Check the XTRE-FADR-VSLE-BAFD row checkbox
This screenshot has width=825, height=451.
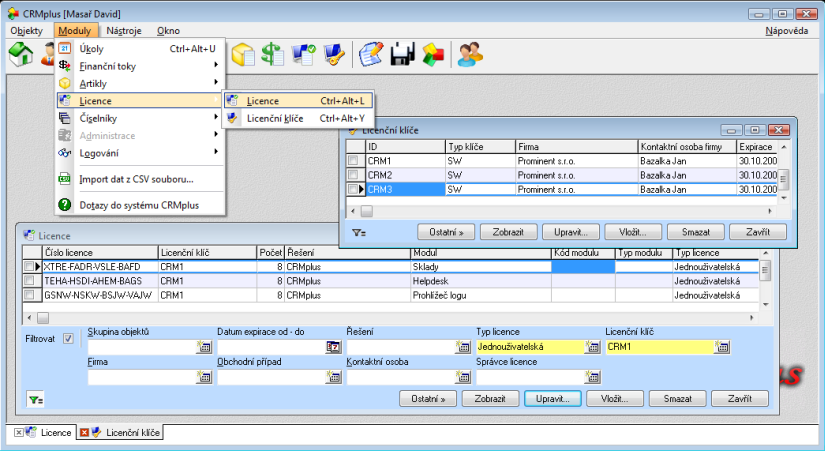(x=29, y=266)
